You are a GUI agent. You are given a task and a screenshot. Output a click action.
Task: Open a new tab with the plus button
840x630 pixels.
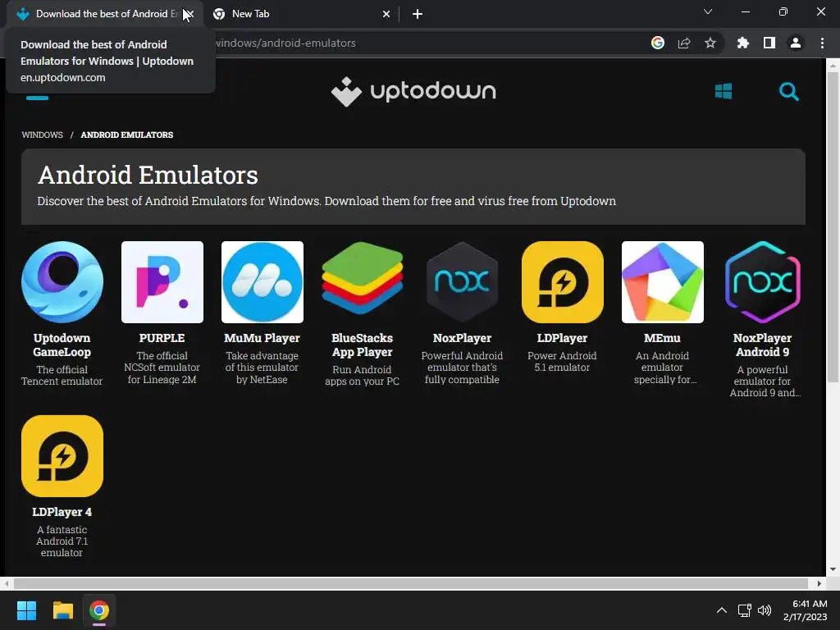418,14
